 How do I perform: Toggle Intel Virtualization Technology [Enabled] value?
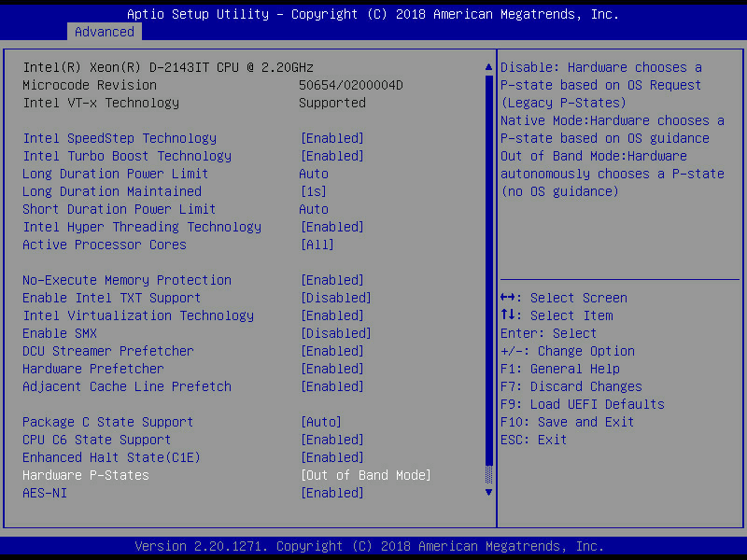click(x=332, y=315)
